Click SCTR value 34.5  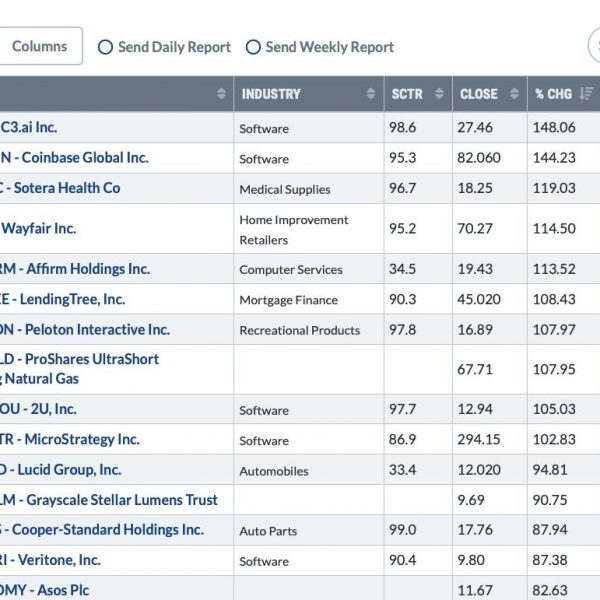pyautogui.click(x=403, y=269)
